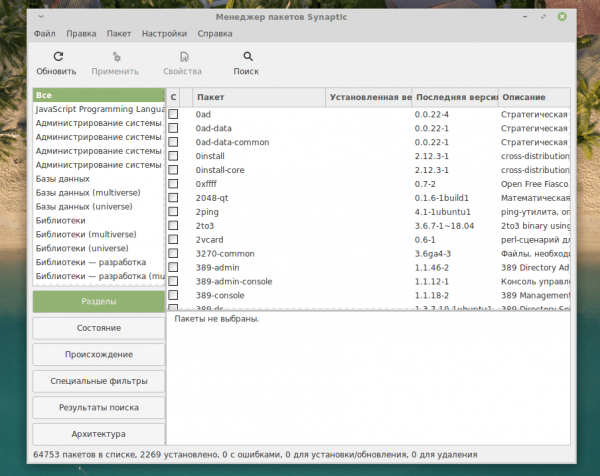
Task: Open the Поиск search tool
Action: tap(248, 57)
